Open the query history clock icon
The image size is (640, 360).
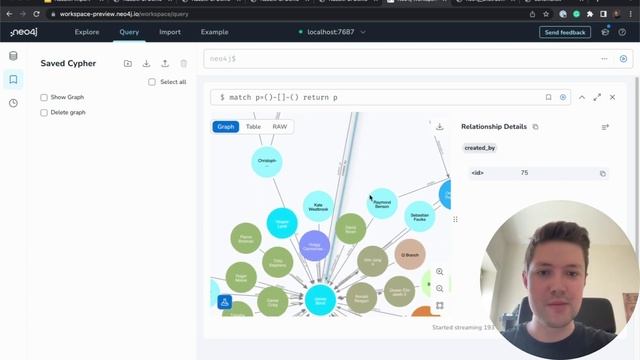(13, 103)
